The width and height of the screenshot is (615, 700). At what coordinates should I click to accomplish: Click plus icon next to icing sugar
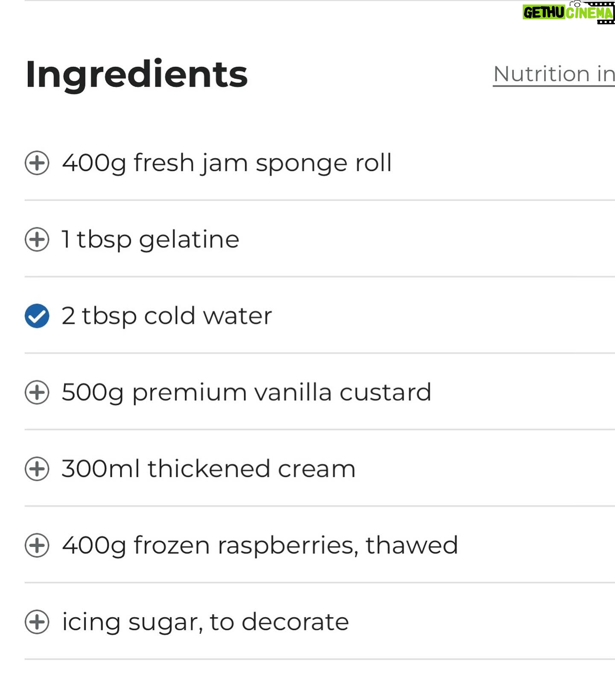[x=37, y=622]
